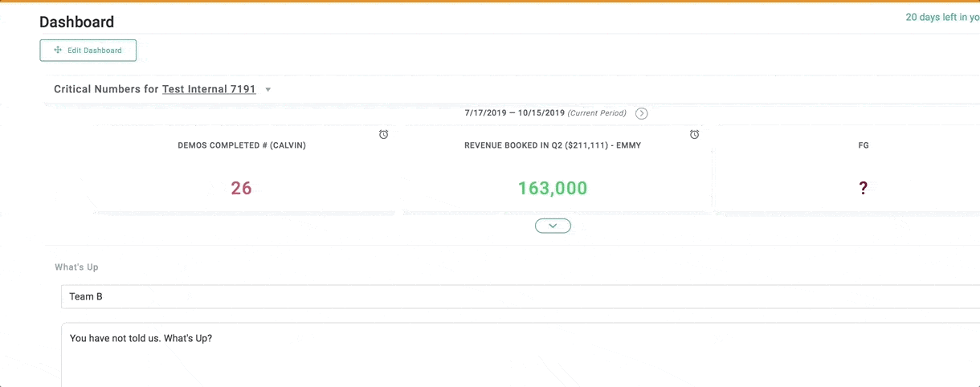Select the Demos Completed value 26
This screenshot has height=387, width=980.
click(x=241, y=189)
